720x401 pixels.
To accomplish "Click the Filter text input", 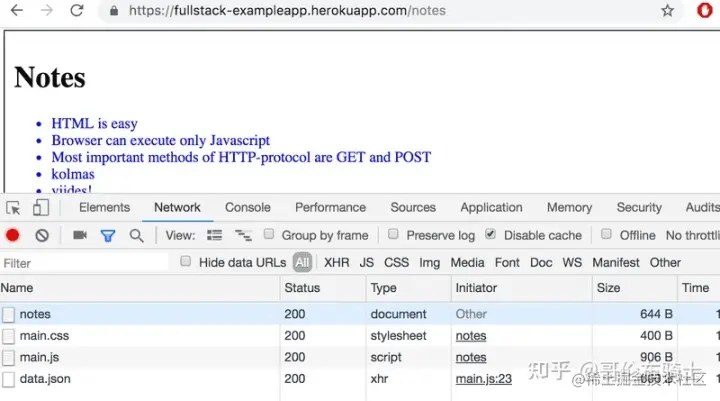I will click(x=84, y=263).
